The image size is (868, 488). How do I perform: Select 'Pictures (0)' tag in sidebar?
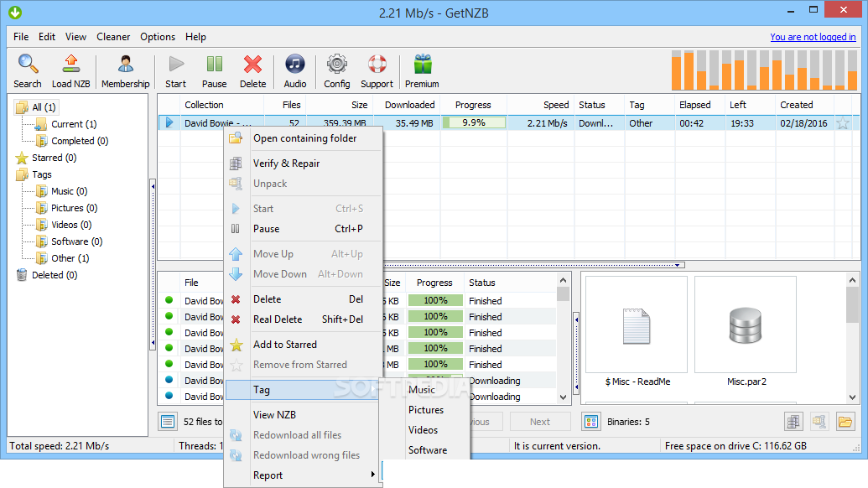pyautogui.click(x=74, y=208)
